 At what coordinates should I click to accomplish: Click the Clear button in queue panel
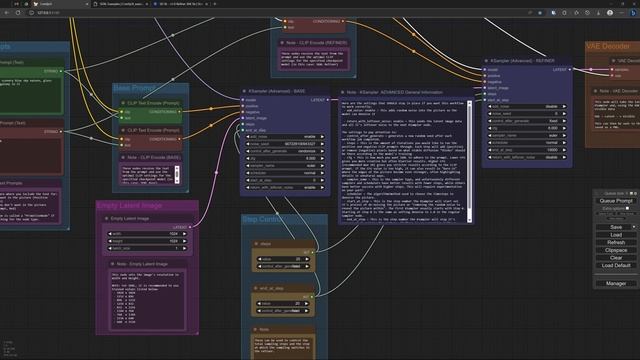616,258
